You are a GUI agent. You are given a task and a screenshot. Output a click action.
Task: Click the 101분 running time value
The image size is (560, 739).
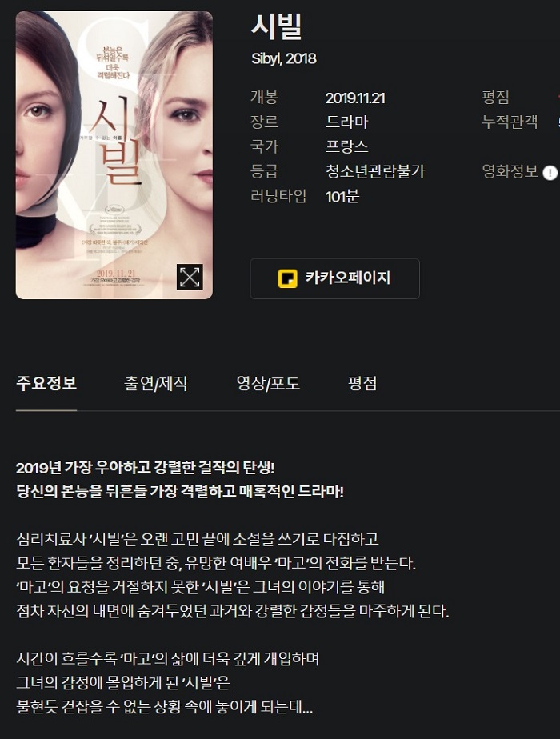coord(342,196)
